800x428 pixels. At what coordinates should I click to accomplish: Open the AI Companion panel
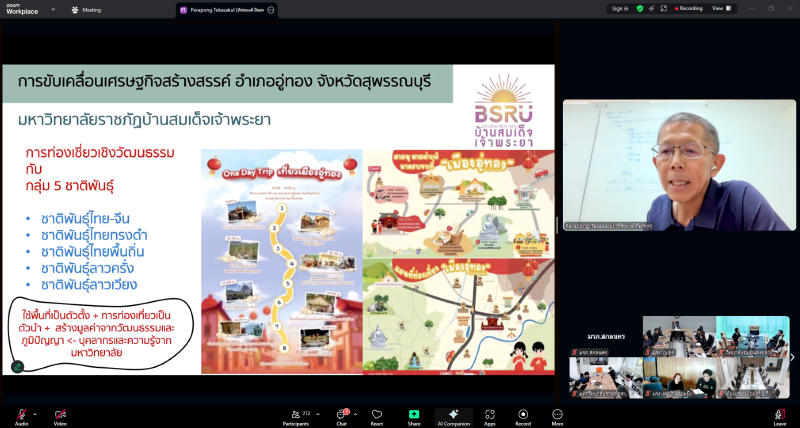tap(453, 414)
